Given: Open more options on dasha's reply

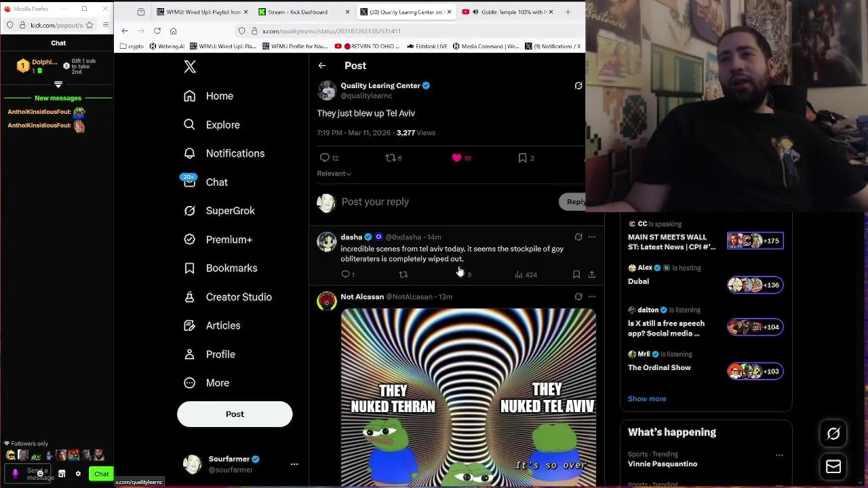Looking at the screenshot, I should click(592, 237).
